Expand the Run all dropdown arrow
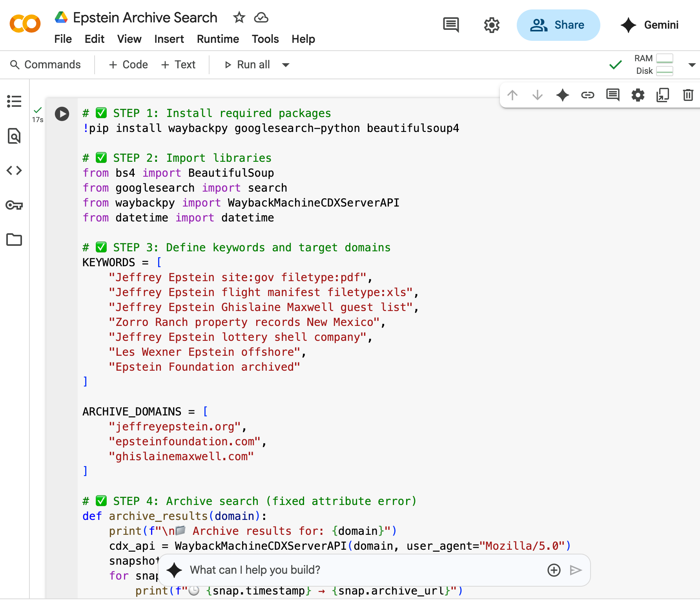This screenshot has height=600, width=700. (x=286, y=65)
